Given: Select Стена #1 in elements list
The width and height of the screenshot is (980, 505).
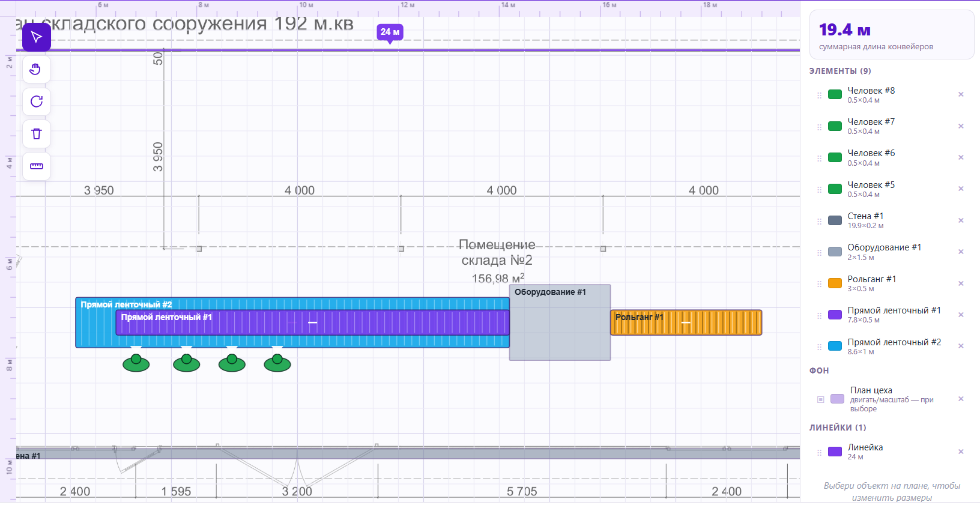Looking at the screenshot, I should tap(892, 220).
